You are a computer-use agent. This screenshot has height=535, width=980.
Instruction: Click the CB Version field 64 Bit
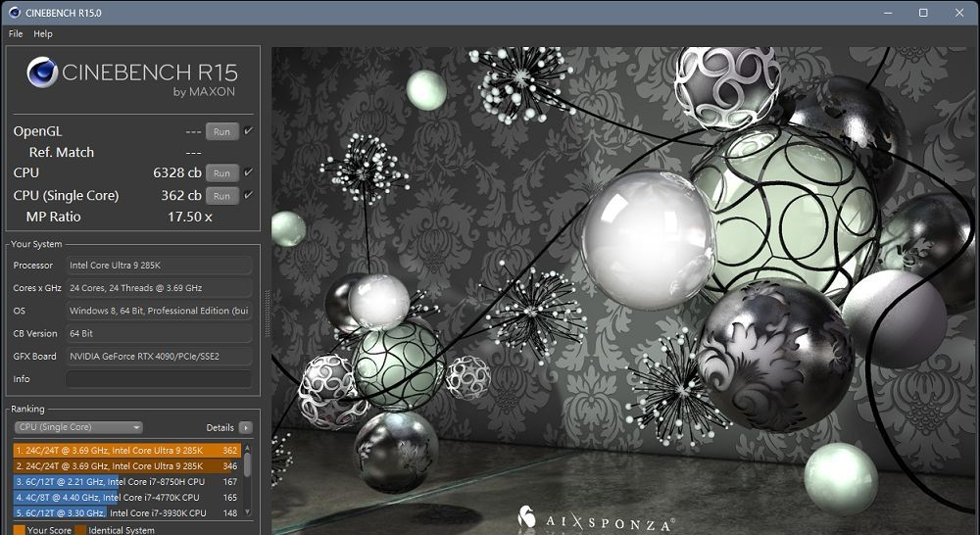pyautogui.click(x=159, y=334)
